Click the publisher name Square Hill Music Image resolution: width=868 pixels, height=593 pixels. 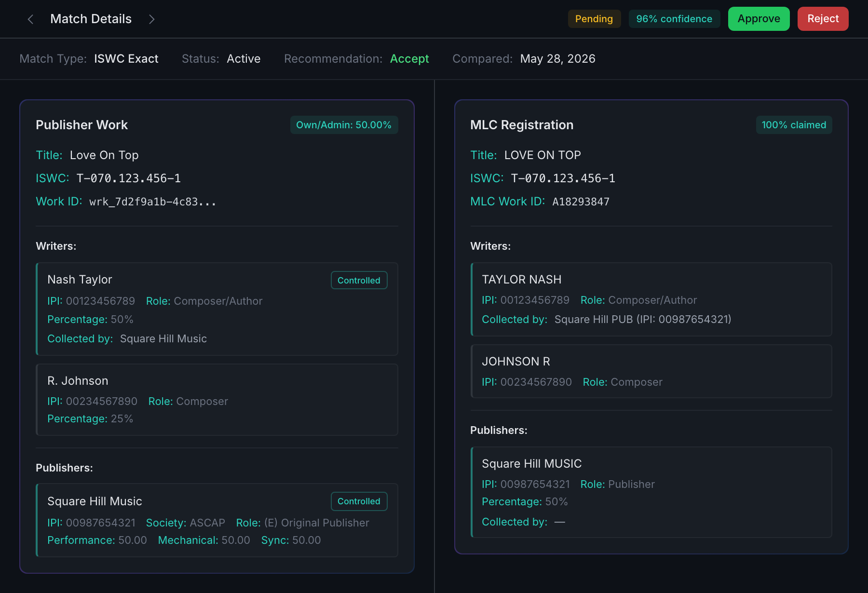pyautogui.click(x=95, y=501)
